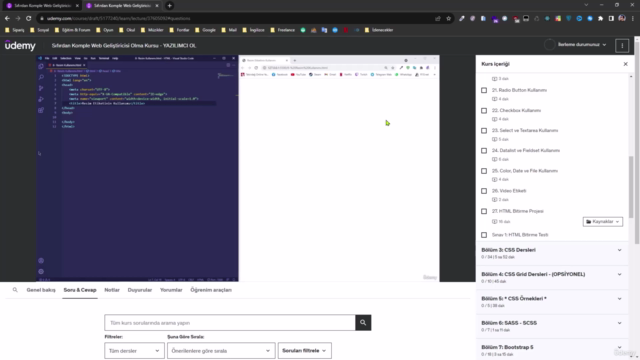Open the Soruları filtrele dropdown
The width and height of the screenshot is (640, 360).
click(x=304, y=351)
